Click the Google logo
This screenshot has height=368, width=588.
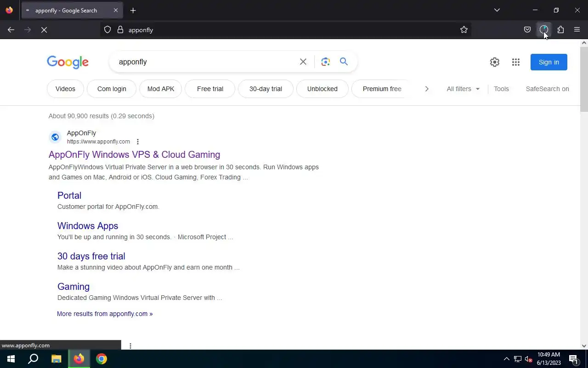tap(68, 62)
